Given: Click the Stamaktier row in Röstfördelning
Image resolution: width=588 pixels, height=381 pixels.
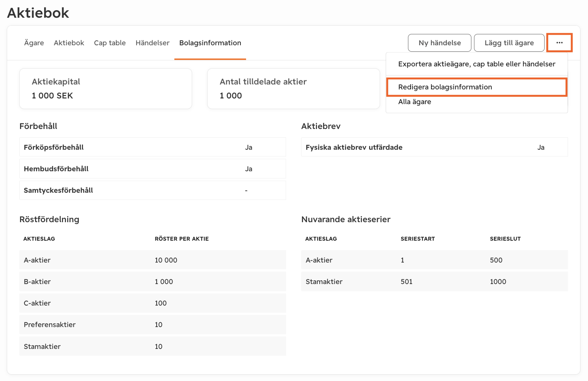Looking at the screenshot, I should click(152, 346).
